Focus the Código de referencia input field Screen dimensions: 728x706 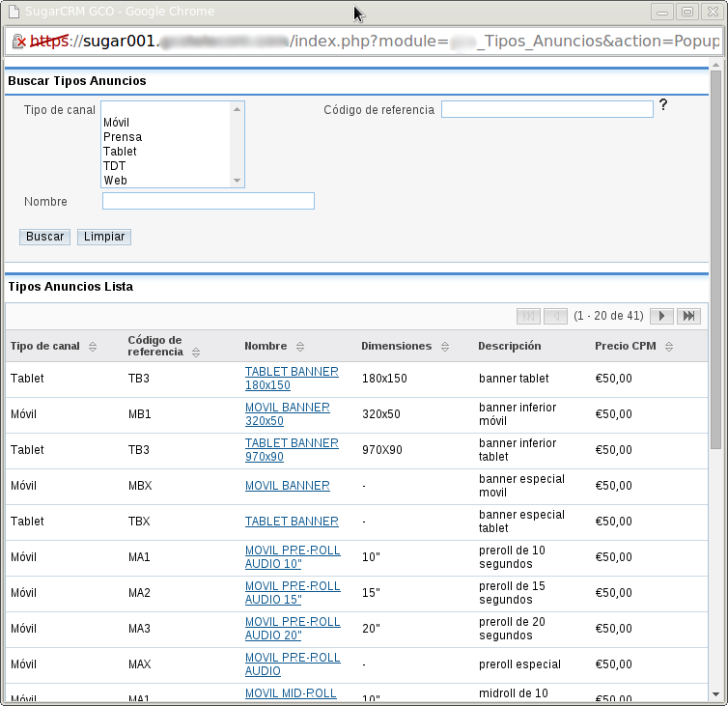point(546,110)
